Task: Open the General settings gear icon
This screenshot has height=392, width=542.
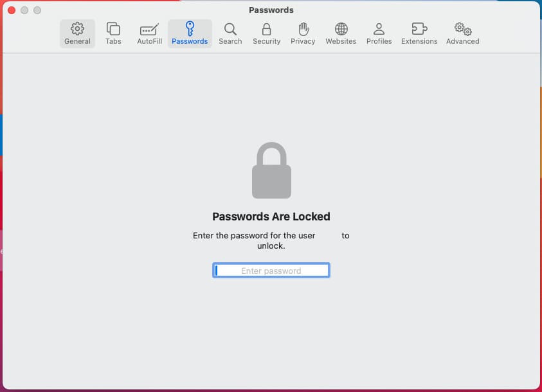Action: pyautogui.click(x=77, y=29)
